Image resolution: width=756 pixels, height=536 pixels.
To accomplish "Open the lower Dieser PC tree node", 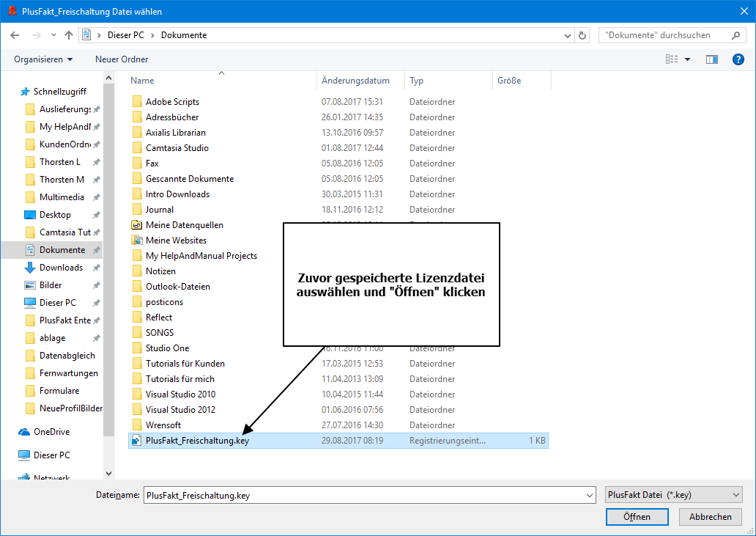I will pyautogui.click(x=51, y=455).
